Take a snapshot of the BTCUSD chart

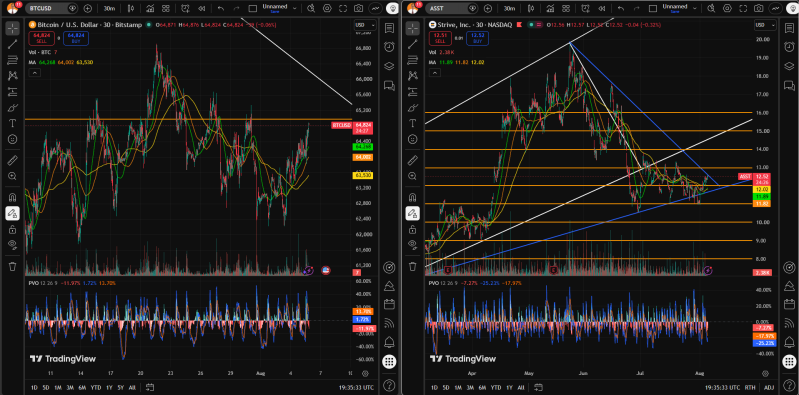pos(359,9)
